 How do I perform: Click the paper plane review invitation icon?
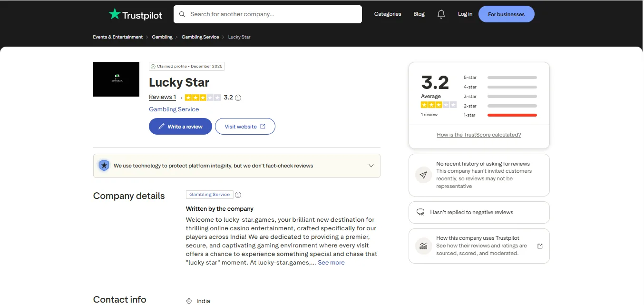tap(423, 175)
